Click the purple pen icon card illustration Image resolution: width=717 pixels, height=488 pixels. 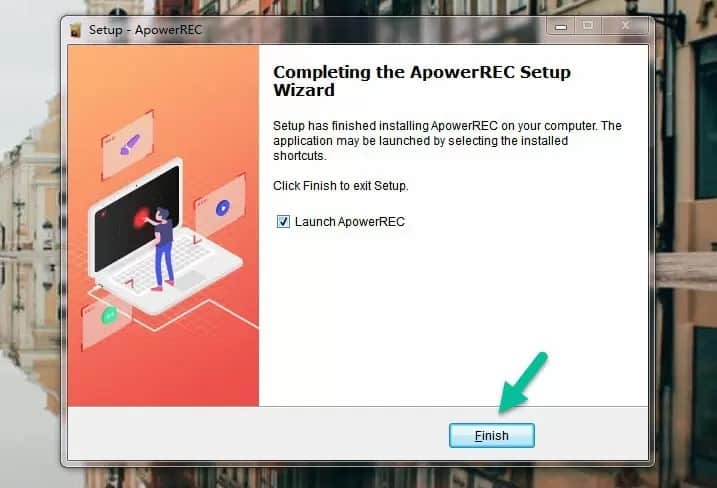pyautogui.click(x=128, y=145)
